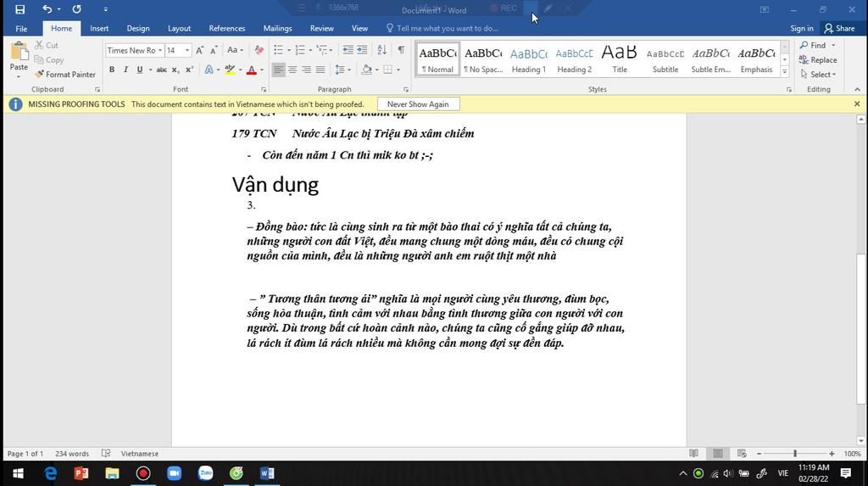Apply strikethrough formatting

pyautogui.click(x=161, y=70)
